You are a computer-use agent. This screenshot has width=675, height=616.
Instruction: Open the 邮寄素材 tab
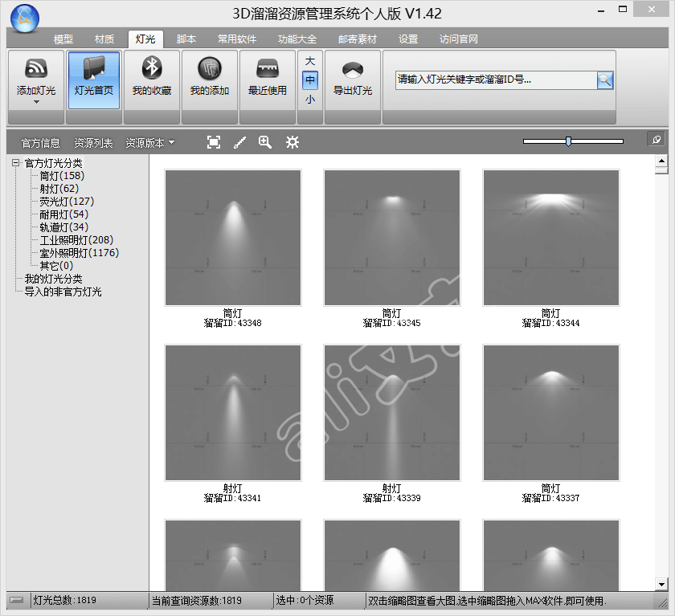click(358, 39)
